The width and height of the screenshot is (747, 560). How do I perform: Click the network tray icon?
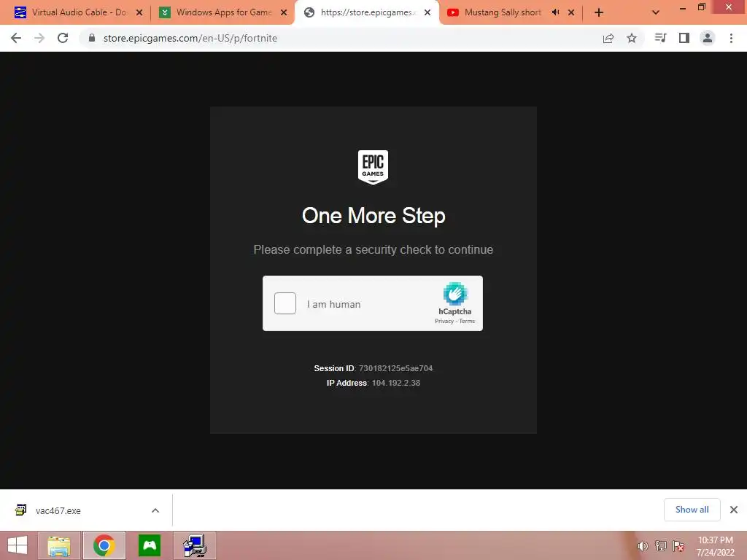pos(660,545)
